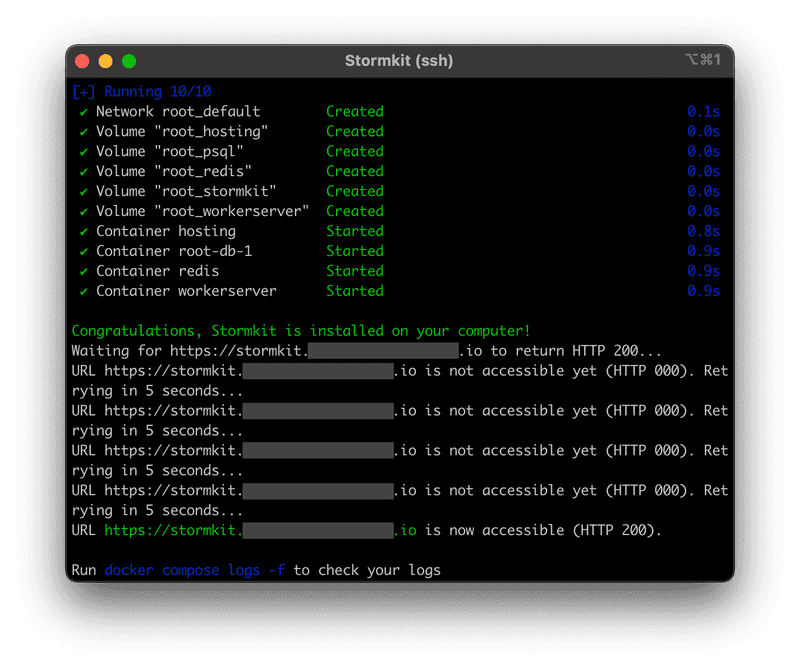
Task: Click the Started status of Container redis
Action: pos(355,271)
